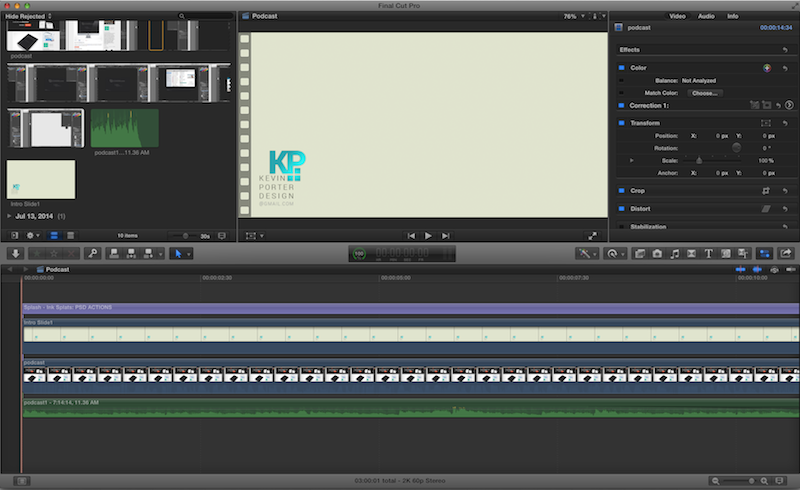Open the viewer transform tool dropdown
The image size is (800, 490).
coord(255,236)
